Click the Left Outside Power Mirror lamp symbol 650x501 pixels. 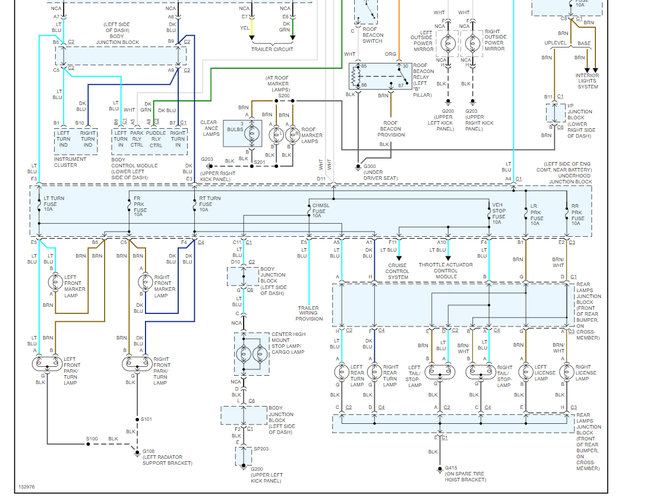point(448,43)
